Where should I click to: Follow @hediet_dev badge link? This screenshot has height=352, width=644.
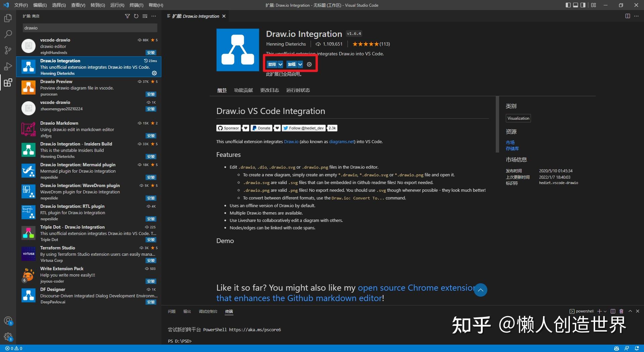point(304,128)
